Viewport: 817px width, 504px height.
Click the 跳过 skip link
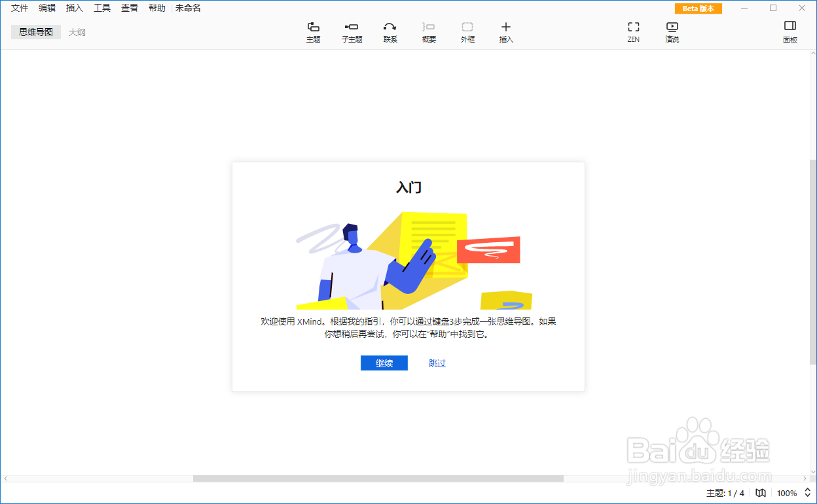click(437, 363)
